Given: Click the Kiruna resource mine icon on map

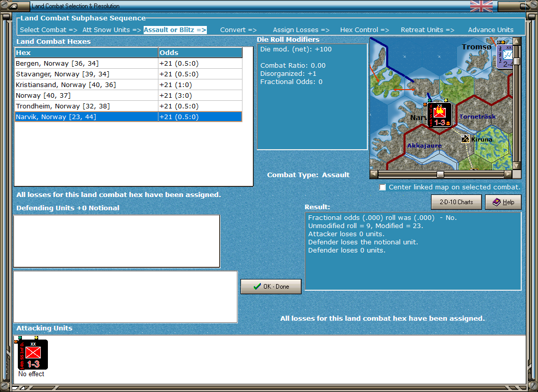Looking at the screenshot, I should point(465,138).
